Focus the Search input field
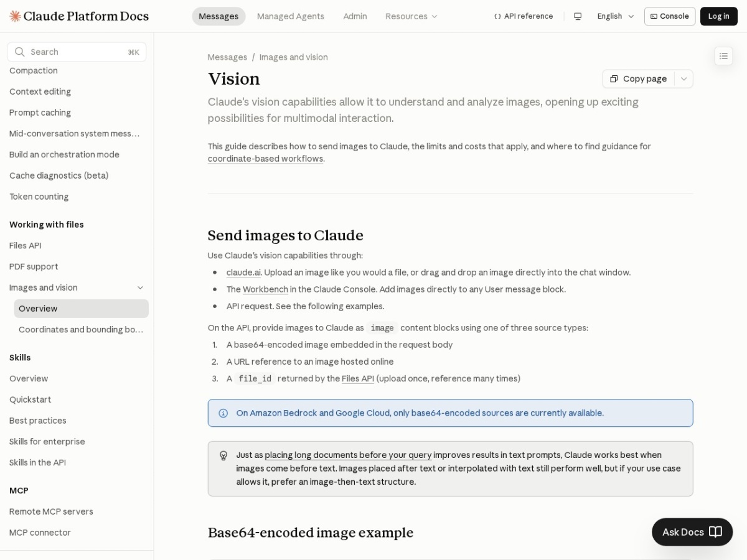Screen dimensions: 747x560 click(x=77, y=52)
